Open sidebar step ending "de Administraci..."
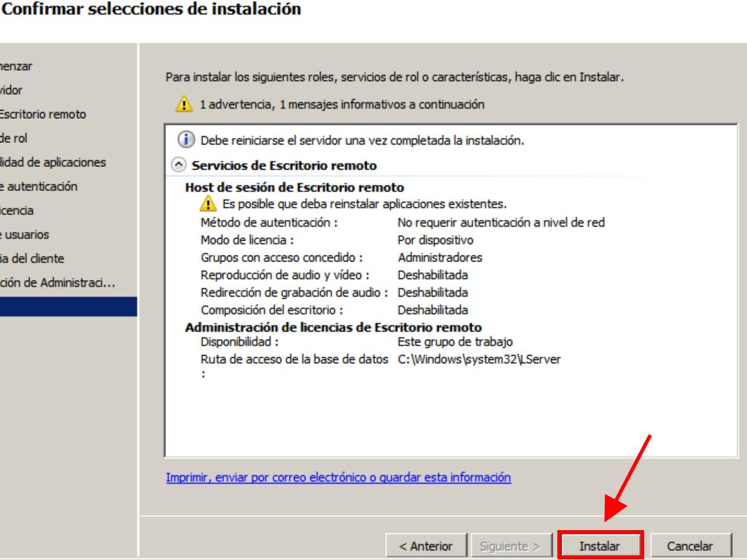Screen dimensions: 747x560 click(58, 283)
